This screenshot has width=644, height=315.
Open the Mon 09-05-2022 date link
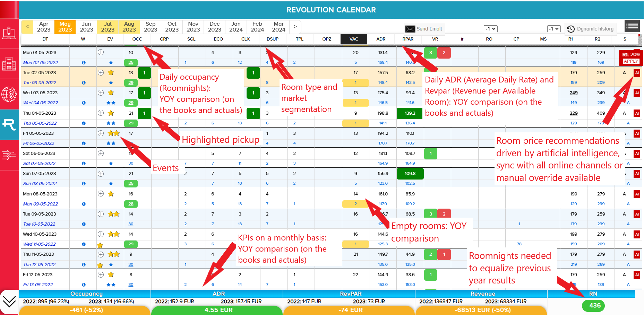tap(41, 204)
